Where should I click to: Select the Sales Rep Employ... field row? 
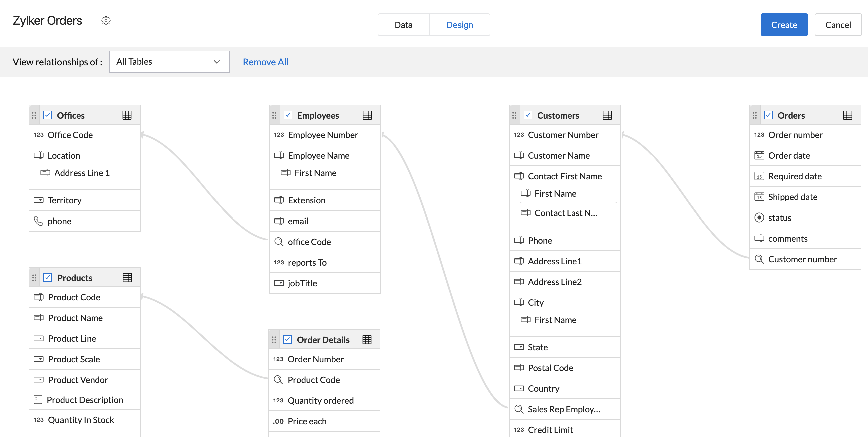point(564,409)
